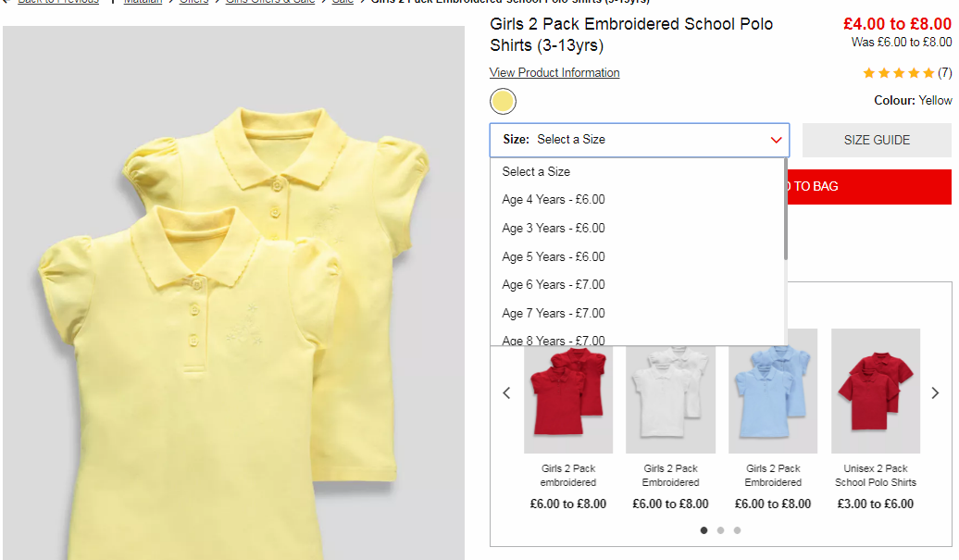Image resolution: width=959 pixels, height=560 pixels.
Task: Click the red Add To Bag button
Action: pyautogui.click(x=869, y=186)
